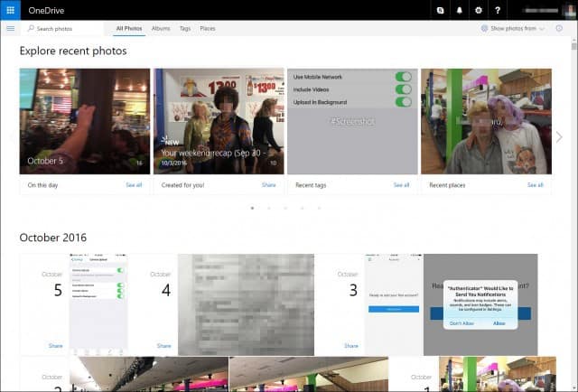Open the bottom-right store photo thumbnail
This screenshot has height=392, width=578.
point(498,374)
